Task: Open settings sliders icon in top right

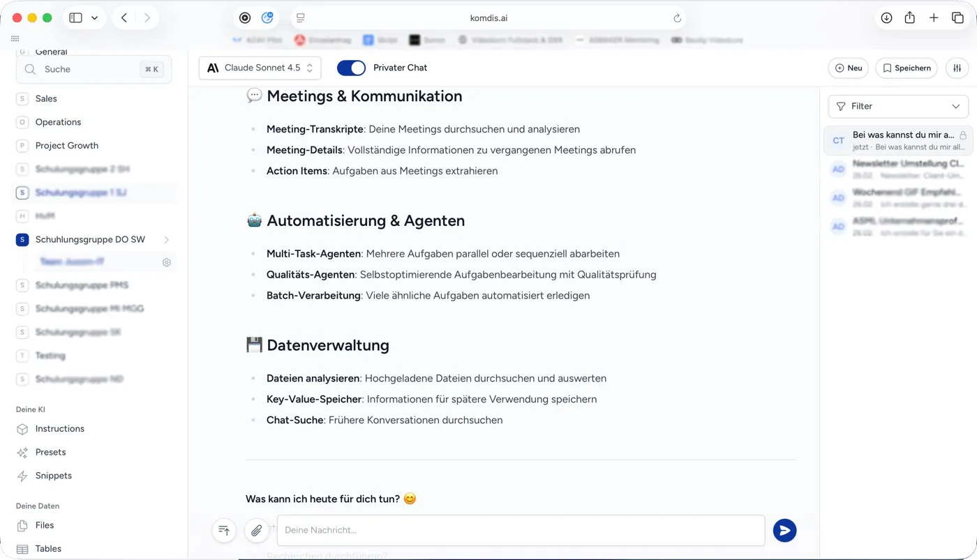Action: [x=957, y=68]
